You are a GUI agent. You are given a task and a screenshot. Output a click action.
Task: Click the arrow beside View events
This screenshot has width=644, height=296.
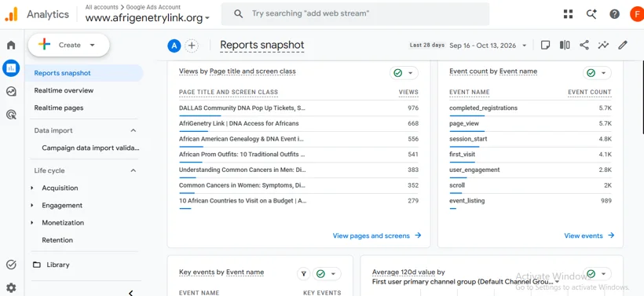(x=611, y=236)
